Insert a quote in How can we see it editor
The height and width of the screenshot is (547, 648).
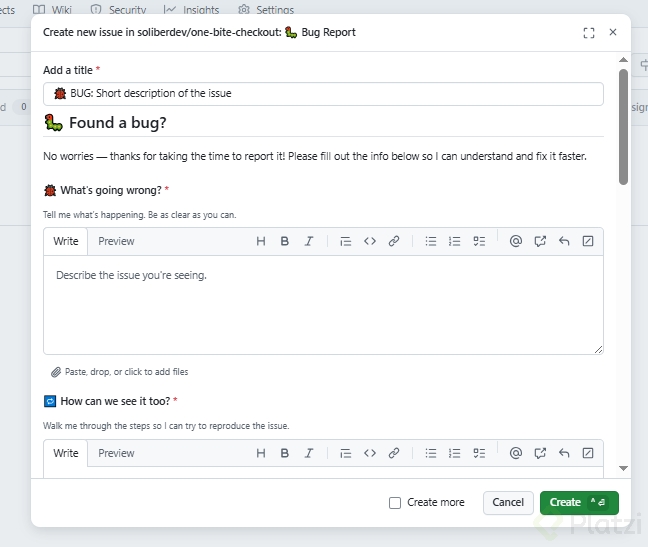[x=345, y=453]
